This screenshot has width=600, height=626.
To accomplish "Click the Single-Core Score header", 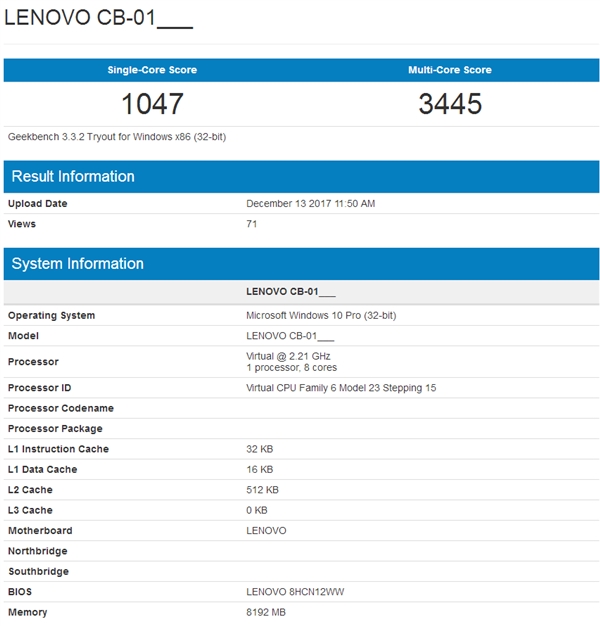I will pyautogui.click(x=152, y=70).
